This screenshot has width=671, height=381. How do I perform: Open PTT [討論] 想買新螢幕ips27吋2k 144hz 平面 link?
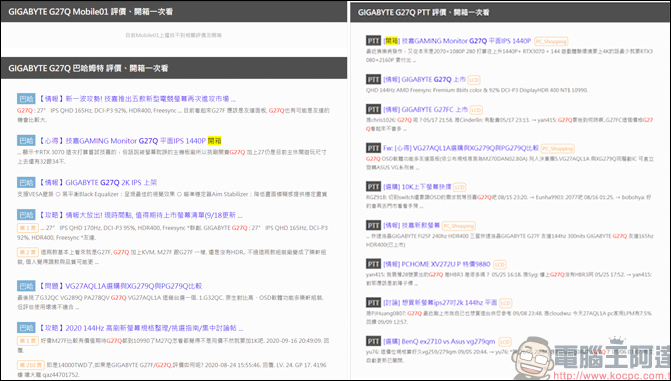[440, 303]
